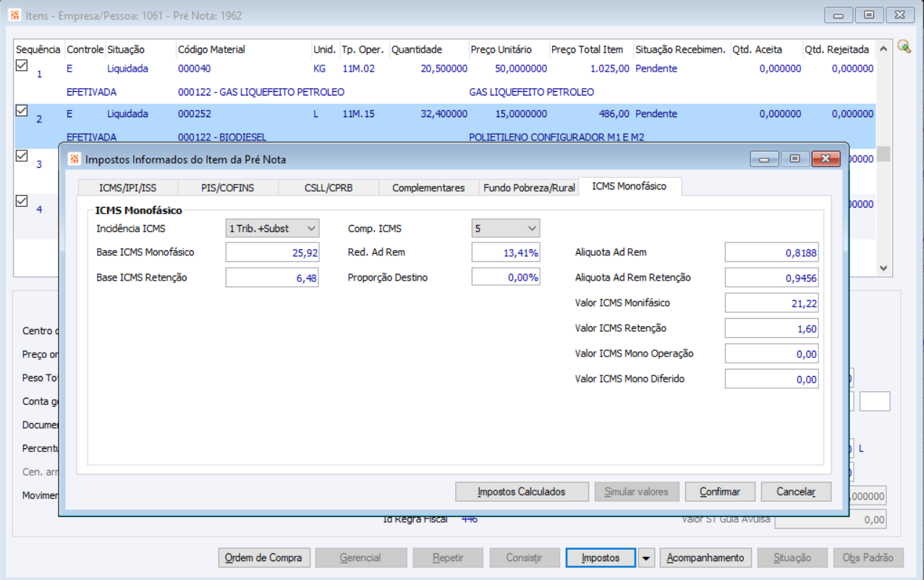Click the Situação Recebimen. column header
Image resolution: width=924 pixels, height=580 pixels.
[x=682, y=50]
